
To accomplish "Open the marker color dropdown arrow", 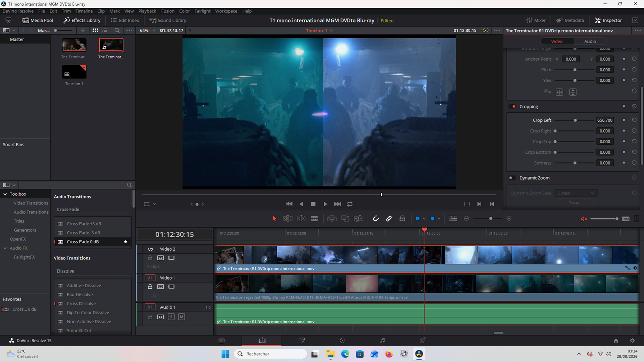I will pos(439,219).
